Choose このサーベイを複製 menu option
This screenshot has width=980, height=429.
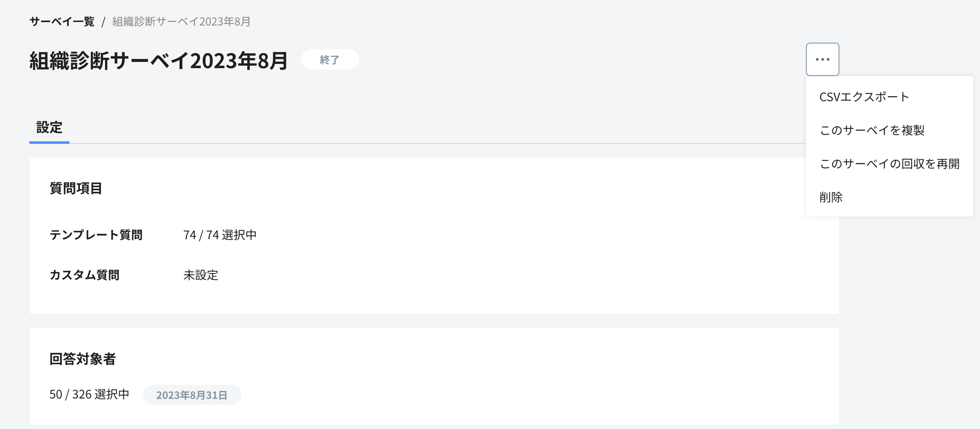(x=872, y=130)
